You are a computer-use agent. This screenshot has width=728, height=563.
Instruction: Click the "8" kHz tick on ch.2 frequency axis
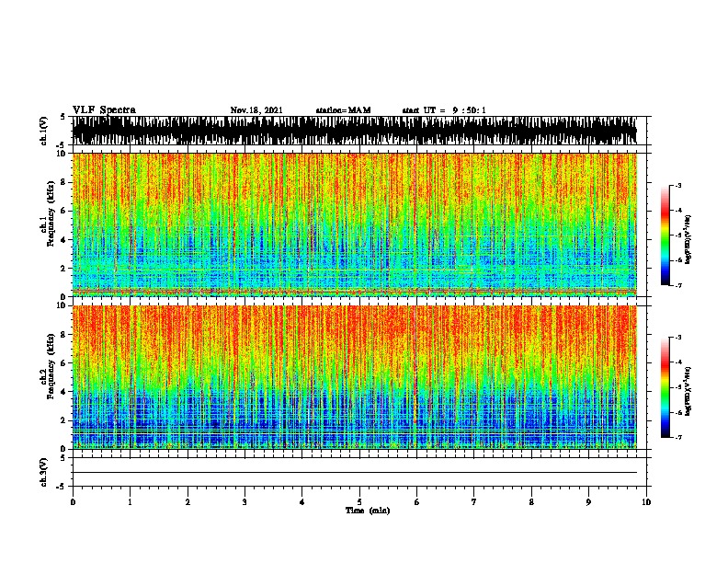[63, 335]
